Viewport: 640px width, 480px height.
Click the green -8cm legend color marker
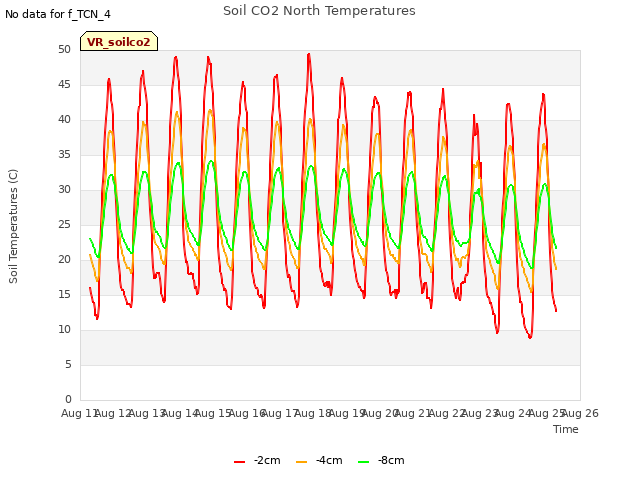pos(363,462)
